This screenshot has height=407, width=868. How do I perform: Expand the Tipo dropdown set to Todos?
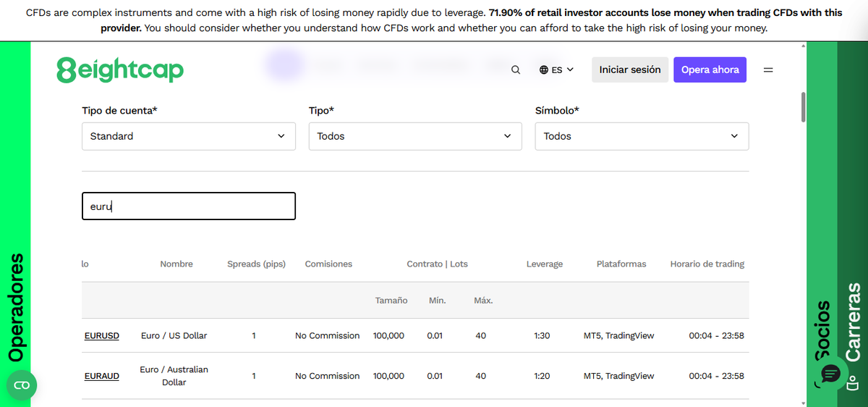point(415,136)
